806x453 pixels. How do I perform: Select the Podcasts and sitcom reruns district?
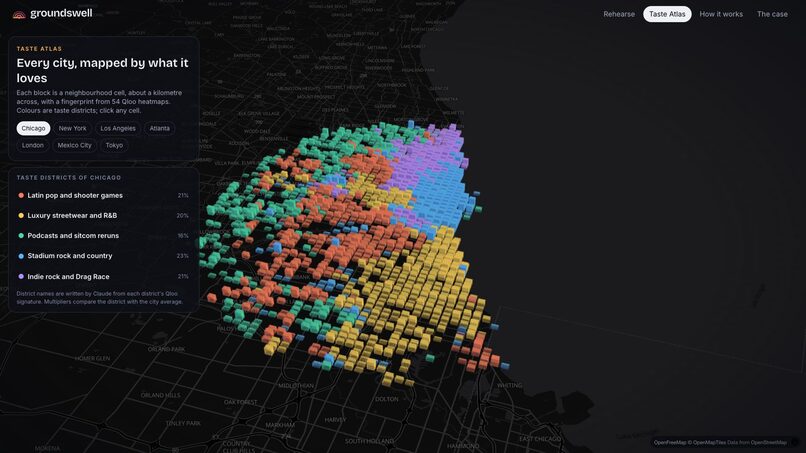[103, 235]
